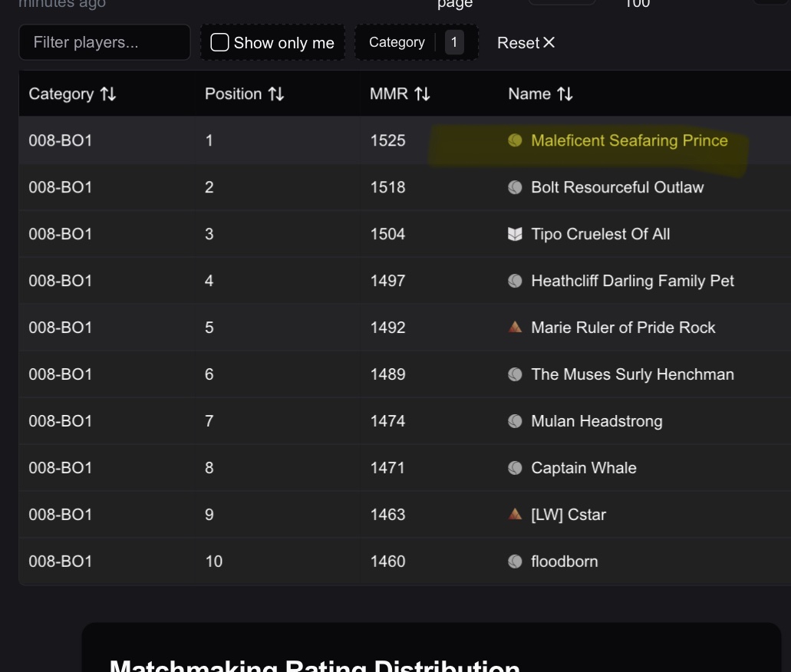The image size is (791, 672).
Task: Select player Marie Ruler of Pride Rock
Action: click(623, 328)
